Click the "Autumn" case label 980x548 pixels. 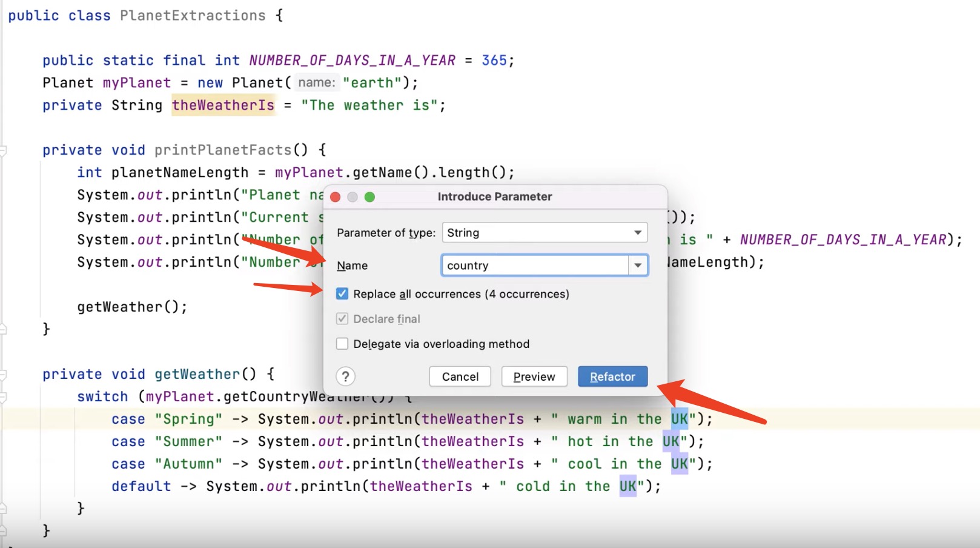coord(188,464)
